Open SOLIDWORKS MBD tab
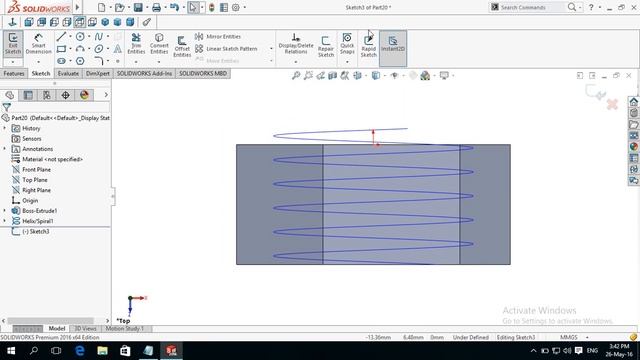The height and width of the screenshot is (360, 640). (203, 73)
